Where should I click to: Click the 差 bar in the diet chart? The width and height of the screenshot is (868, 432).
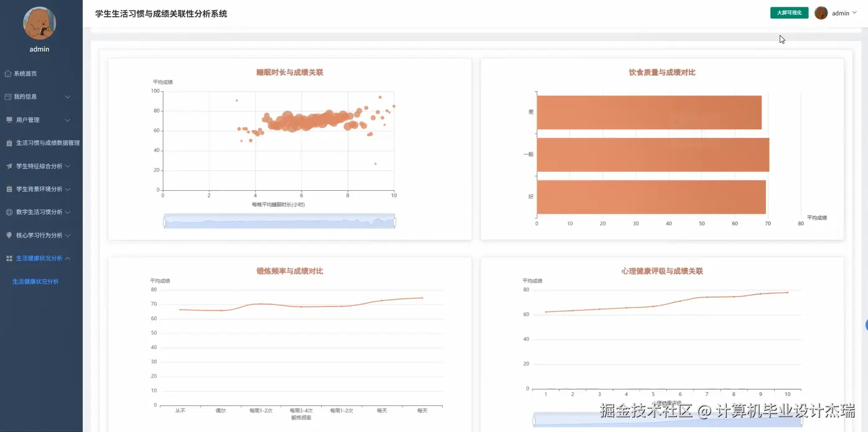(649, 113)
